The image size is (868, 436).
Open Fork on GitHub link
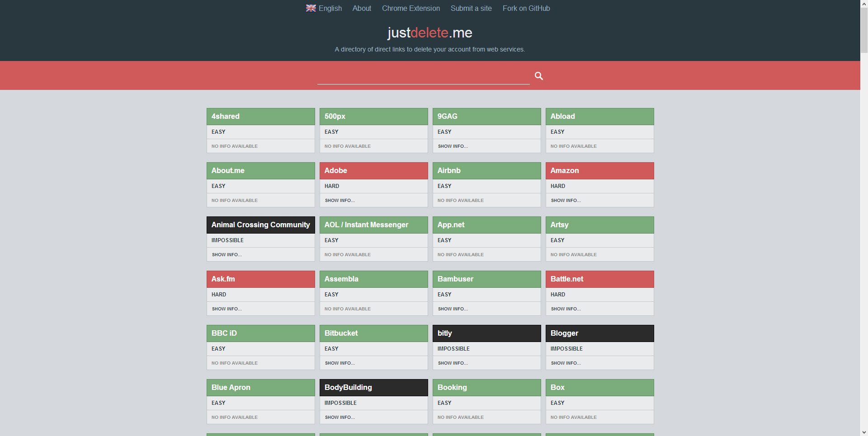pos(526,8)
